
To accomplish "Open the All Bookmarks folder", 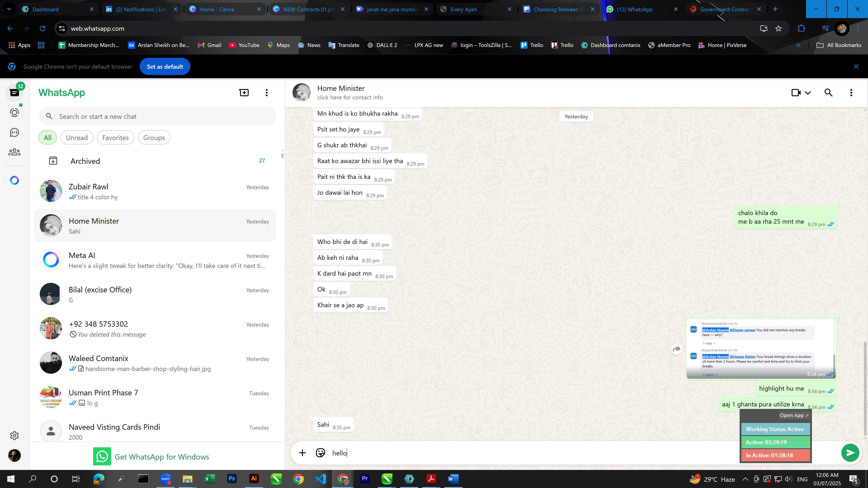I will pyautogui.click(x=839, y=45).
